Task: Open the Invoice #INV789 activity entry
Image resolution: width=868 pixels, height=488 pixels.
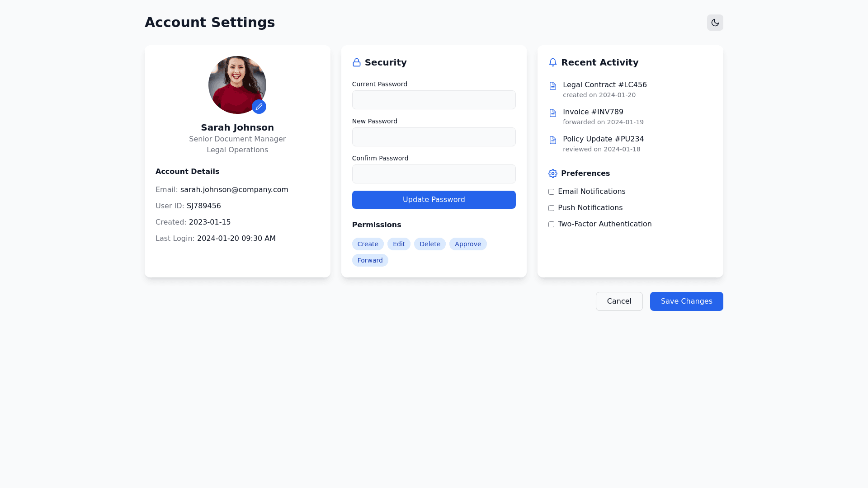Action: [593, 112]
